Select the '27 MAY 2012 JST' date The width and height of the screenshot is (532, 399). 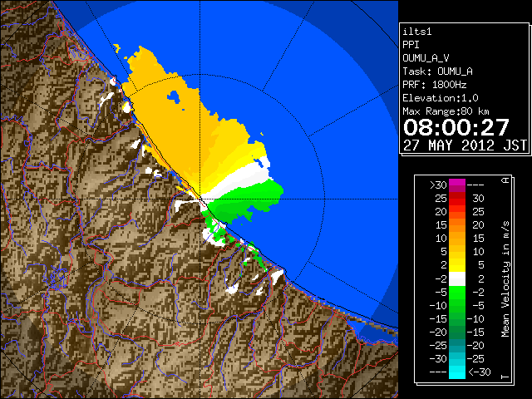pyautogui.click(x=465, y=145)
